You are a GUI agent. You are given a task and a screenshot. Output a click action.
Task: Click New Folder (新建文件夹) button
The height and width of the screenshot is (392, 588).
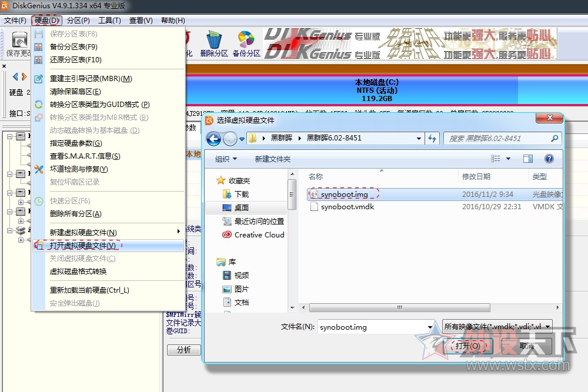(x=273, y=159)
